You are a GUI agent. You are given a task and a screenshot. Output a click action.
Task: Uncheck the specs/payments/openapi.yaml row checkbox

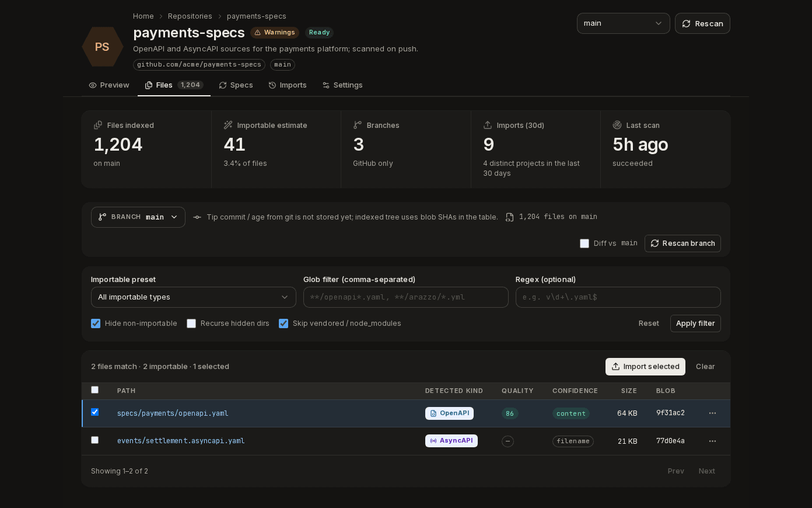[95, 412]
